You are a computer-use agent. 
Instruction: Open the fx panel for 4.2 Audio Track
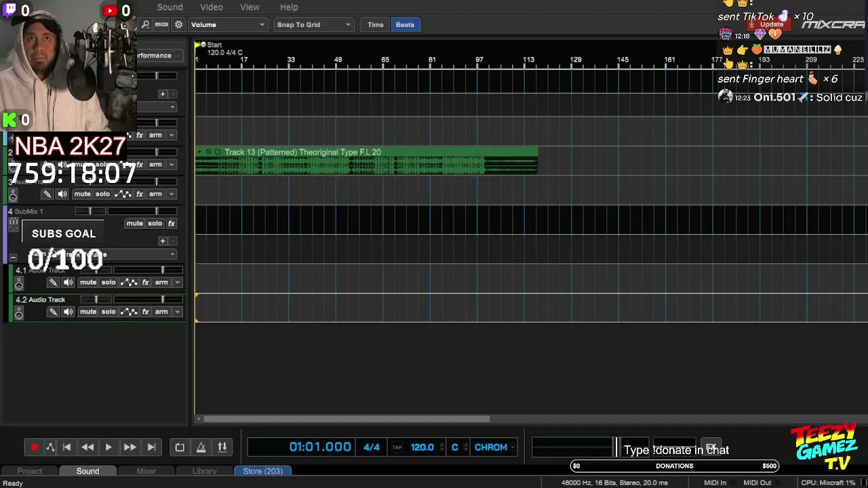[x=145, y=312]
